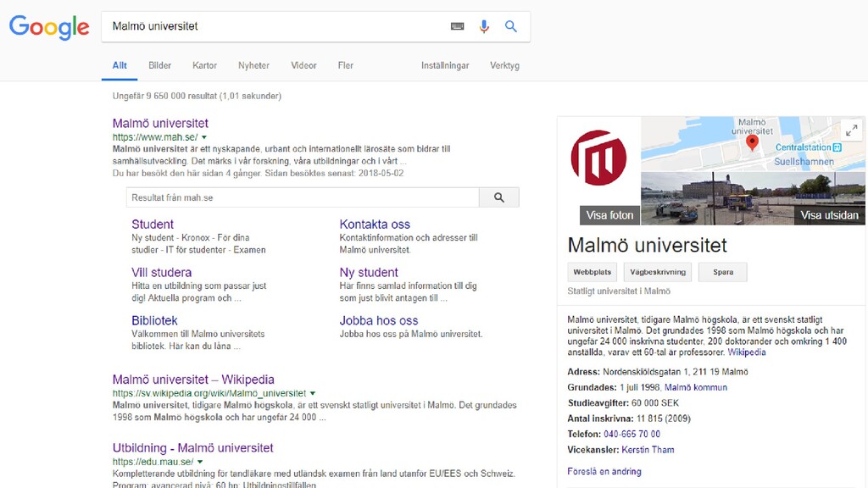Open Utbildning - Malmö universitet result
The height and width of the screenshot is (488, 868).
(x=192, y=448)
